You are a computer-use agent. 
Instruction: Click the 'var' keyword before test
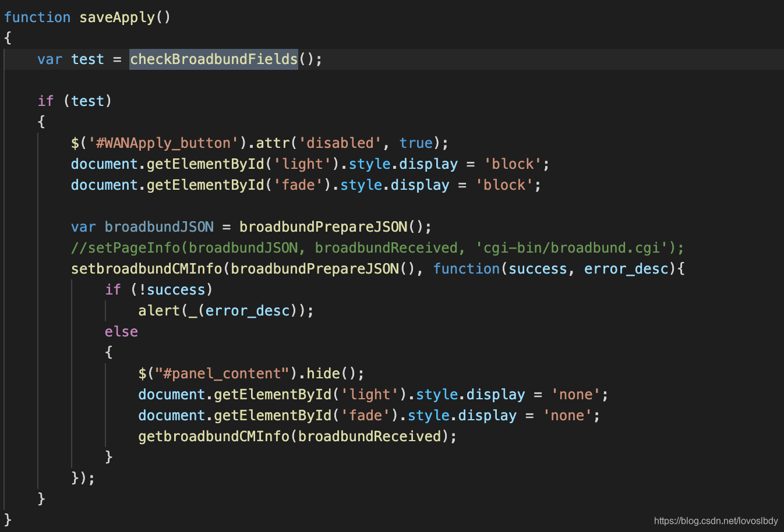point(50,59)
